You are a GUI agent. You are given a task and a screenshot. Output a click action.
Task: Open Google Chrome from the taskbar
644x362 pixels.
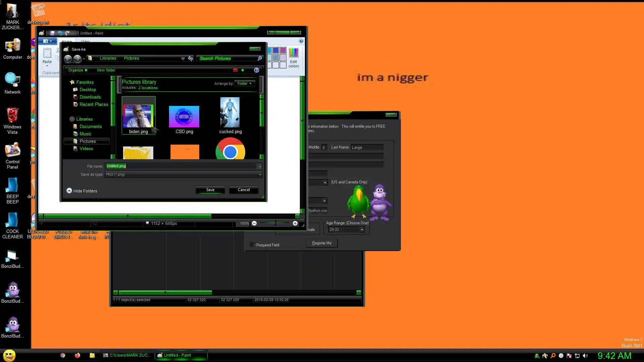coord(63,355)
